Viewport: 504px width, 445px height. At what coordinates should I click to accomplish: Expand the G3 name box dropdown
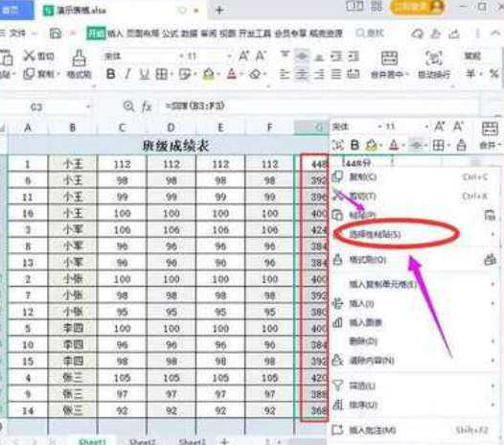tap(88, 106)
